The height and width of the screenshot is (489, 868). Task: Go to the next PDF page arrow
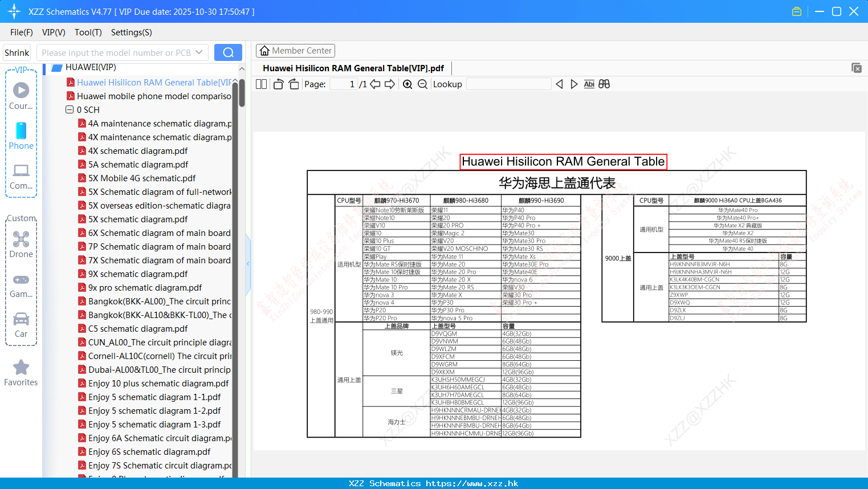pyautogui.click(x=390, y=84)
